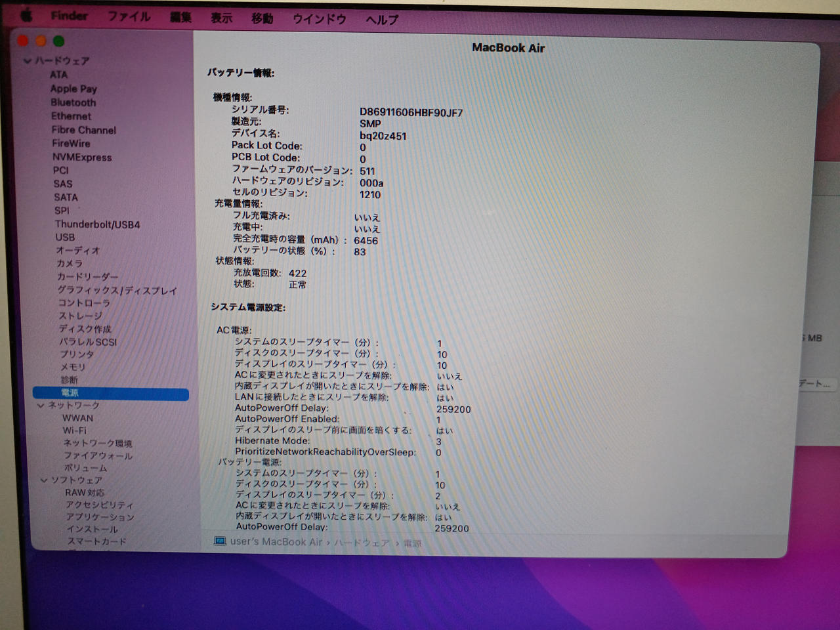Select アクセシビリティ in the sidebar
840x630 pixels.
[99, 505]
